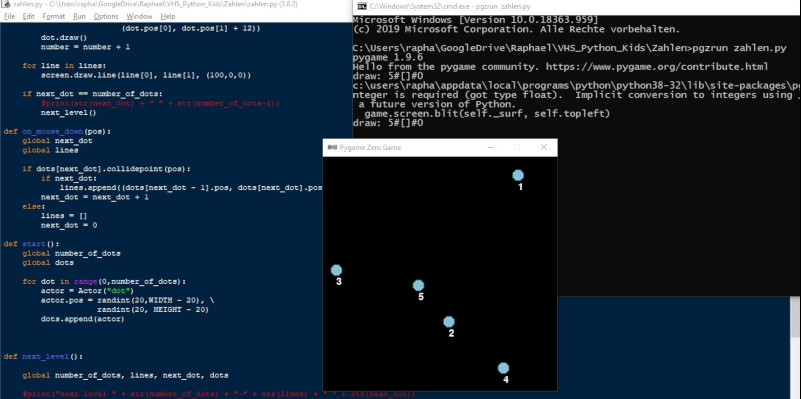This screenshot has width=801, height=399.
Task: Open the File menu
Action: (9, 16)
